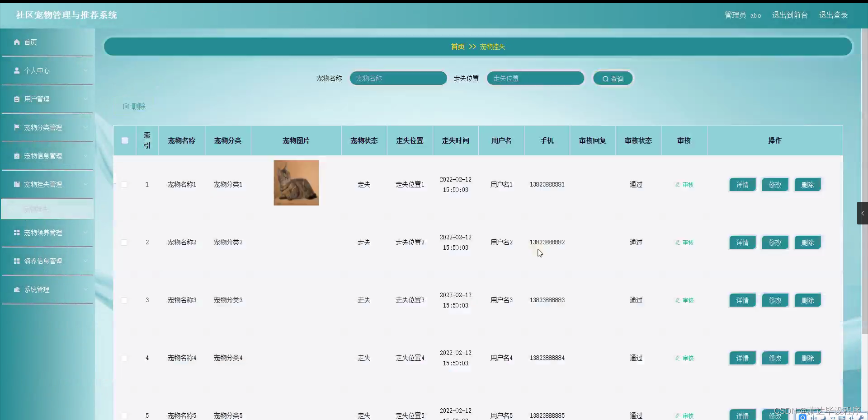Viewport: 868px width, 420px height.
Task: Click the 审核 edit icon for row 2
Action: [678, 243]
